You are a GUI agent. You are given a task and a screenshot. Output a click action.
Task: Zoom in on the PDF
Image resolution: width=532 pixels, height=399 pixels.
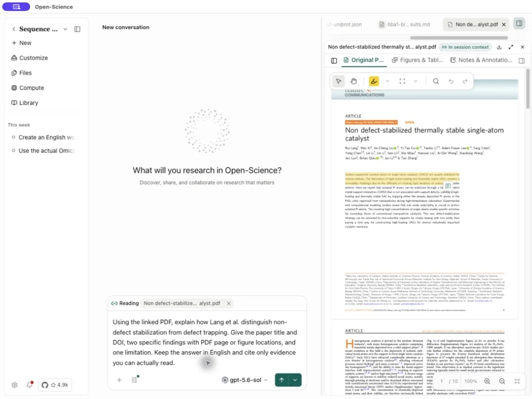point(487,381)
